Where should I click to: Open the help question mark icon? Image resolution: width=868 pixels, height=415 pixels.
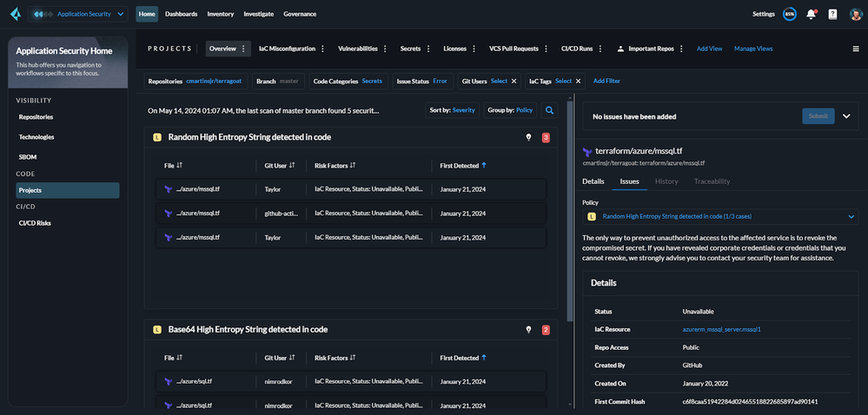(x=832, y=14)
